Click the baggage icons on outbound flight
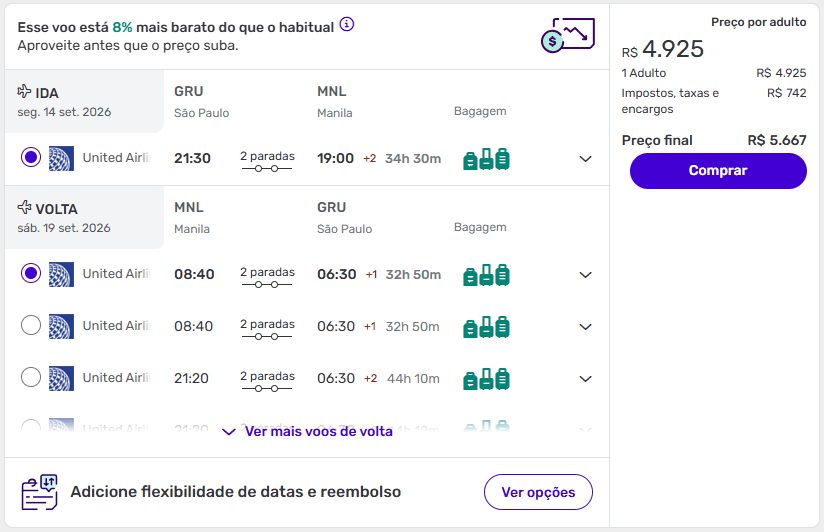The height and width of the screenshot is (532, 824). click(487, 158)
